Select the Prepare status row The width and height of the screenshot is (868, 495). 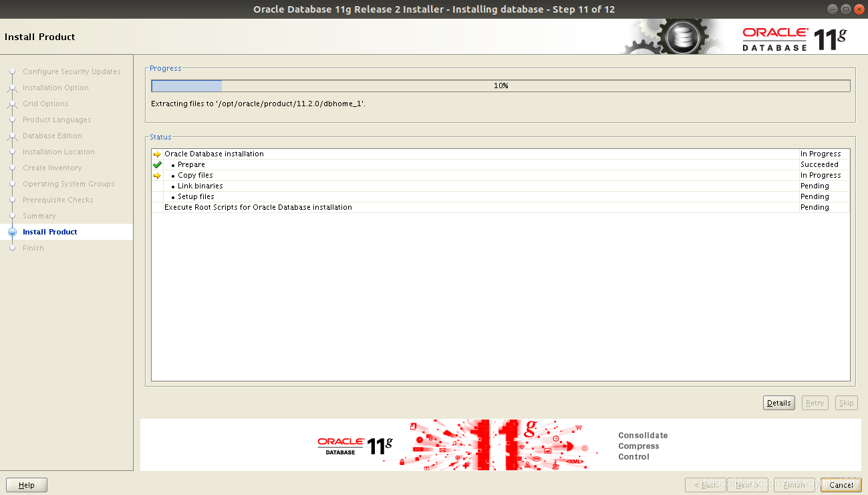coord(500,164)
